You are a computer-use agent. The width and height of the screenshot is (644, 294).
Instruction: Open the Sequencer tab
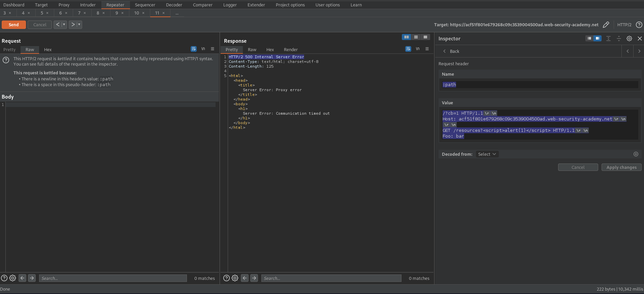(145, 5)
